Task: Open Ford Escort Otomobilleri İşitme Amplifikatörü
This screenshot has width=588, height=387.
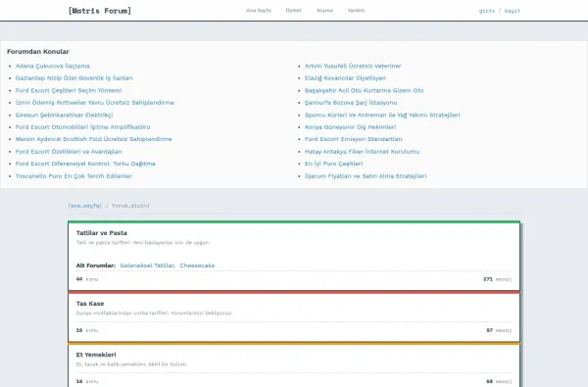Action: pos(82,126)
